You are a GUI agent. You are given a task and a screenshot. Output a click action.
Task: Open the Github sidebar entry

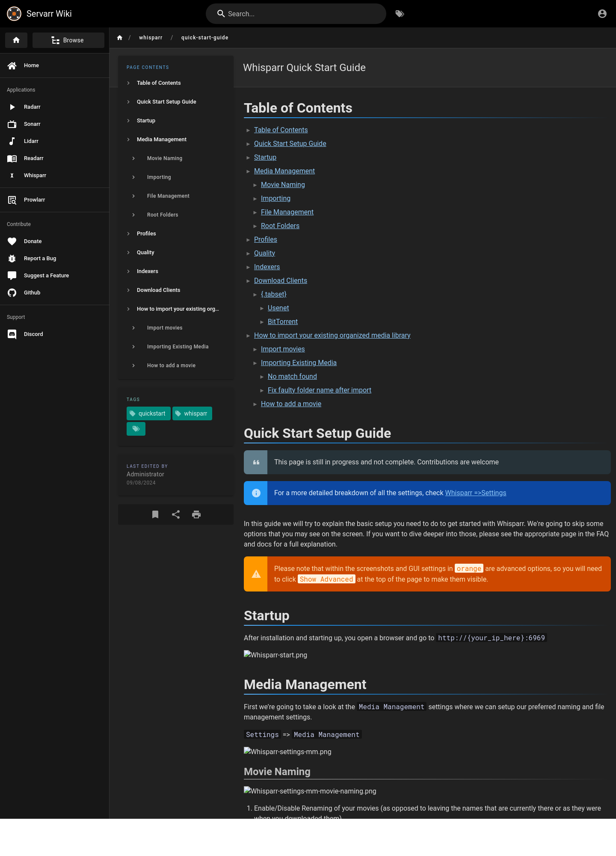click(x=54, y=293)
